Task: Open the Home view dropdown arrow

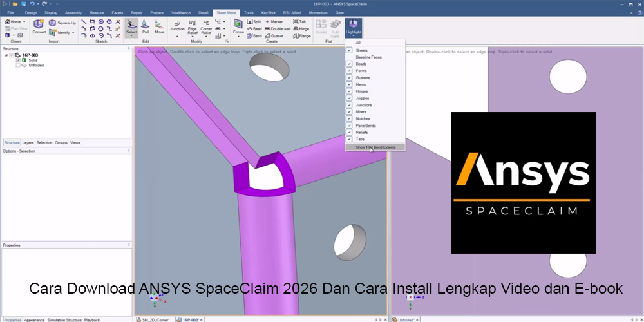Action: [24, 22]
